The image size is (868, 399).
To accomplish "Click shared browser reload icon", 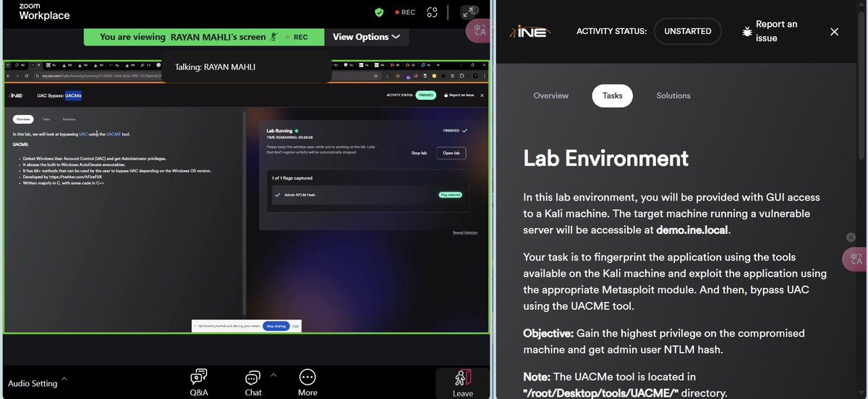I will click(26, 75).
